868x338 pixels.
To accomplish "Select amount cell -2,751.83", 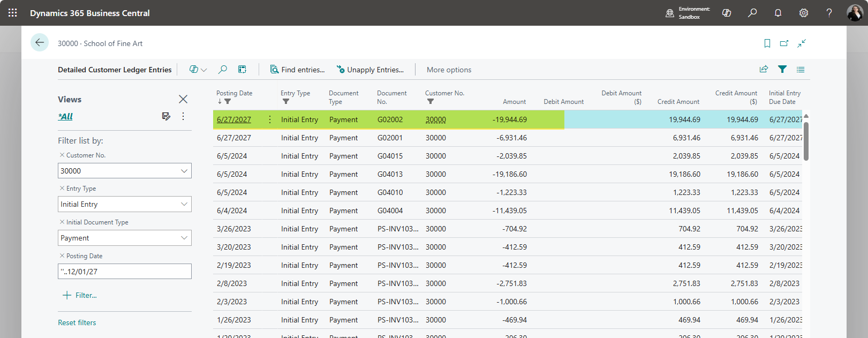I will click(511, 283).
